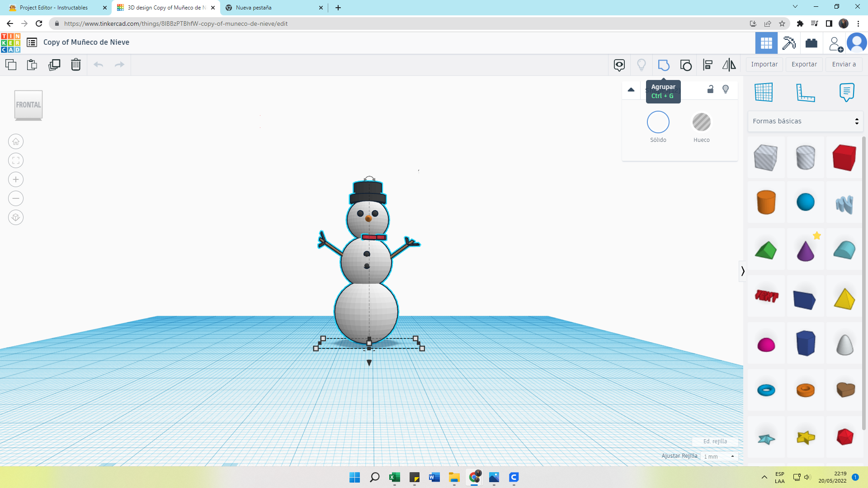Select the Hueco hole mode
868x488 pixels.
[701, 122]
